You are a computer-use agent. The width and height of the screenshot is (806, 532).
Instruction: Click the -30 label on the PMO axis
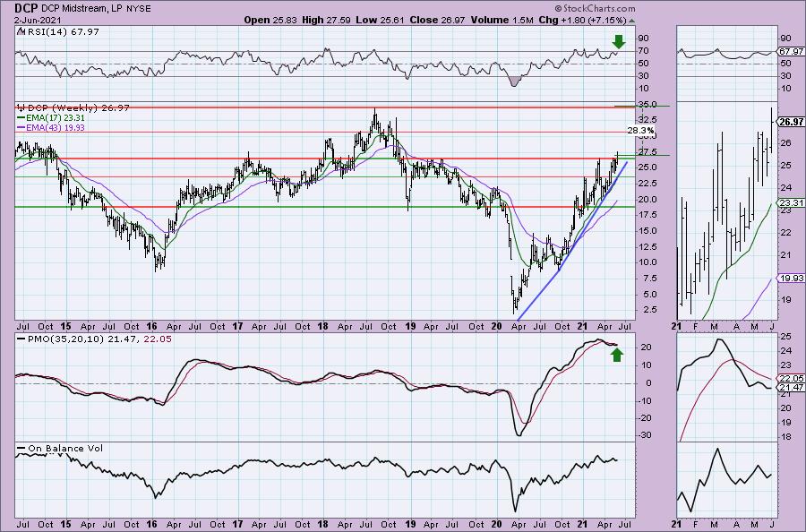coord(645,435)
